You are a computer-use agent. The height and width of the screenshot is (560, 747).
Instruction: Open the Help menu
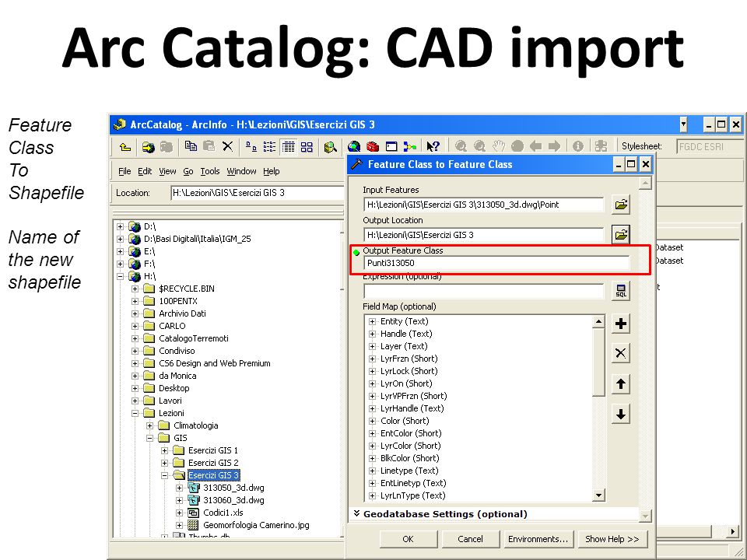tap(271, 171)
